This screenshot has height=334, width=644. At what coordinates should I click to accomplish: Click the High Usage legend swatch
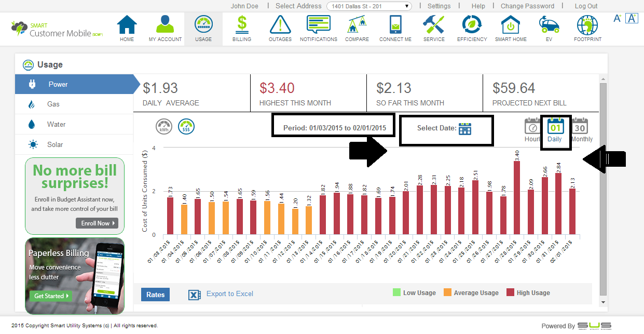(x=510, y=293)
